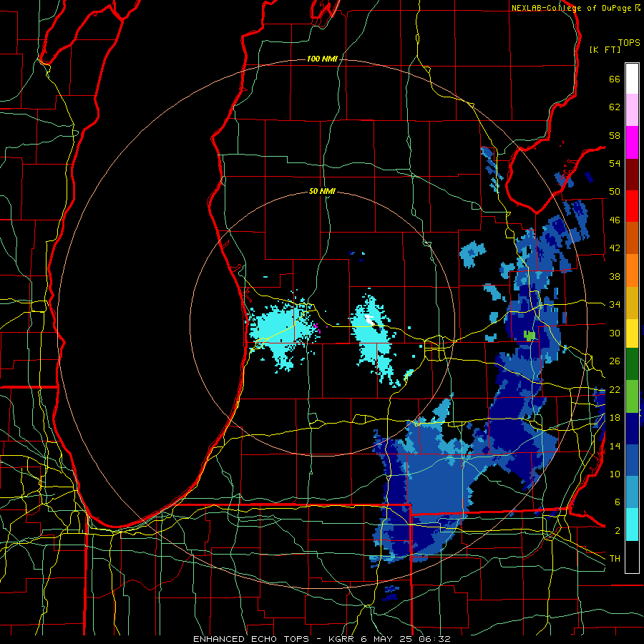
Task: Click the black TH threshold legend swatch
Action: click(632, 557)
